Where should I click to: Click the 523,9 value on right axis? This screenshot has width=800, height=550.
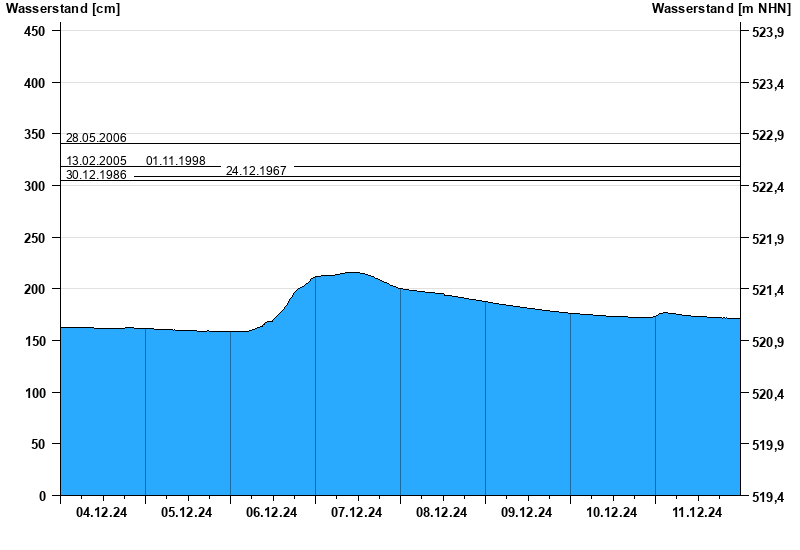[x=767, y=33]
